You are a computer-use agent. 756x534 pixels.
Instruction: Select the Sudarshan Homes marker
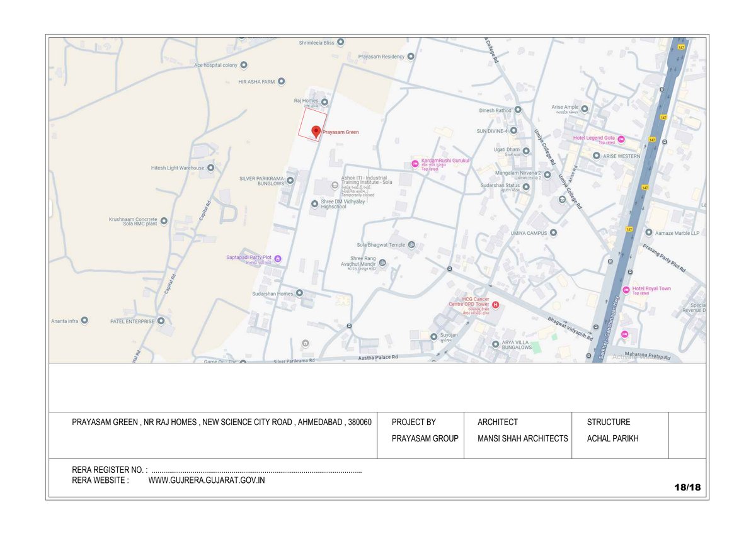click(299, 293)
